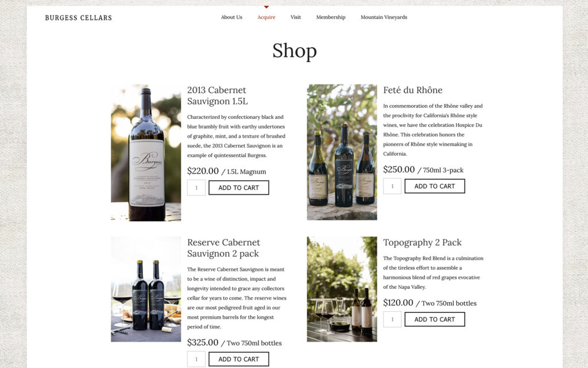The width and height of the screenshot is (588, 368).
Task: Open the Feté du Rhône product title
Action: pos(412,90)
